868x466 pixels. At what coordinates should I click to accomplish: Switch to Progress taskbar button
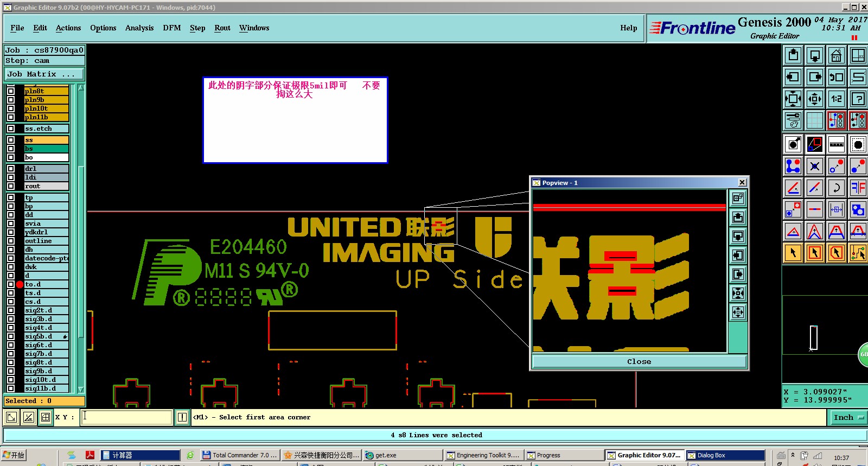click(x=564, y=455)
